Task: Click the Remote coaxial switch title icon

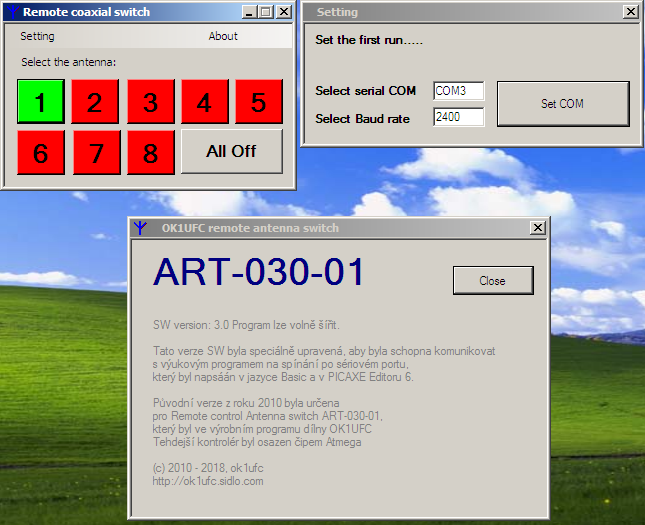Action: [12, 12]
